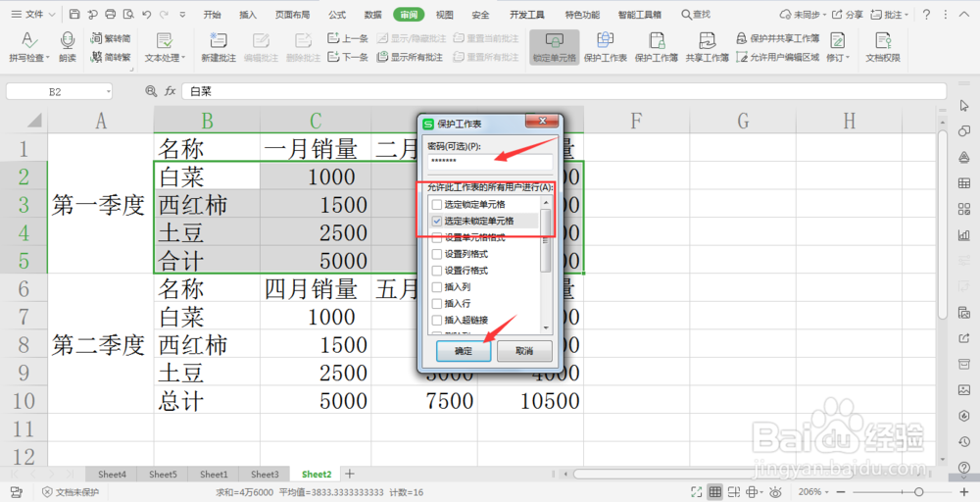Viewport: 980px width, 502px height.
Task: Click the zoom in plus button
Action: pos(965,492)
